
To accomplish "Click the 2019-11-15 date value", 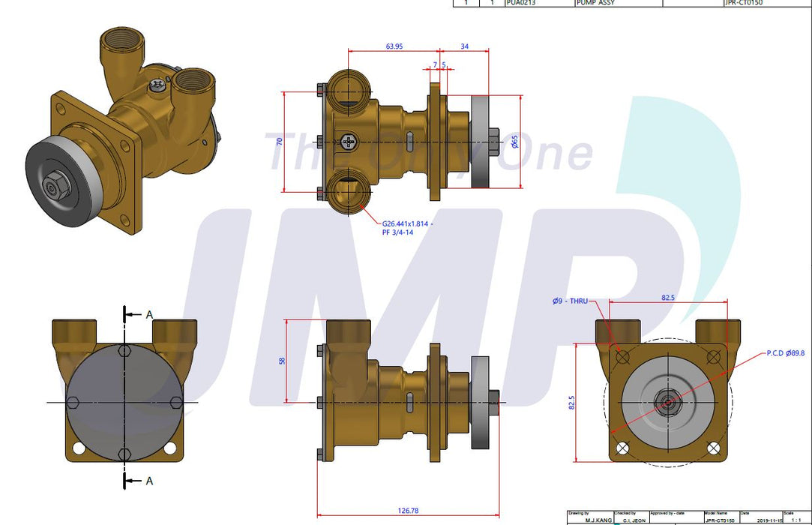I will point(770,520).
